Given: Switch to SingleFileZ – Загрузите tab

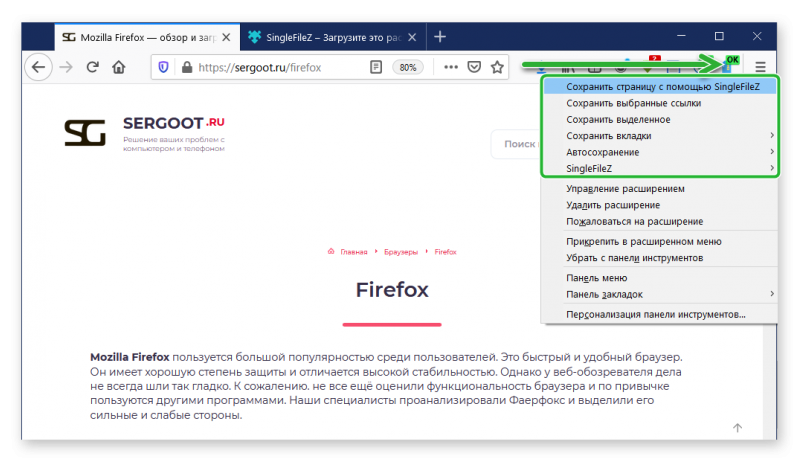Looking at the screenshot, I should [333, 37].
